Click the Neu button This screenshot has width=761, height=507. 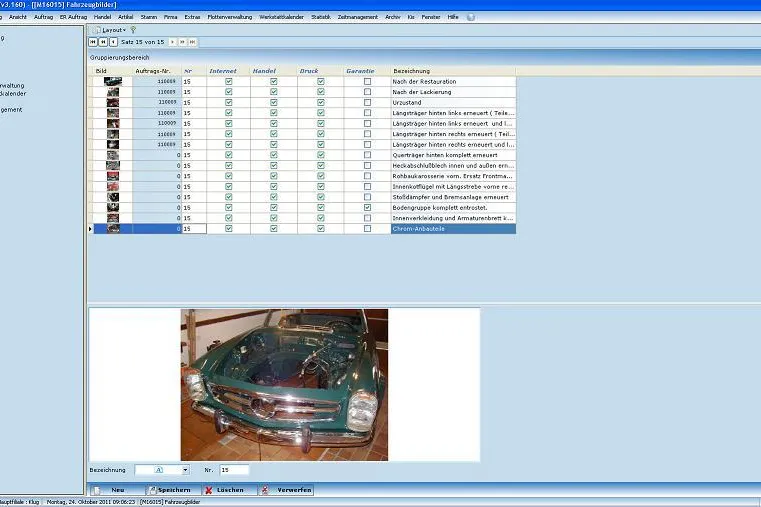[116, 490]
